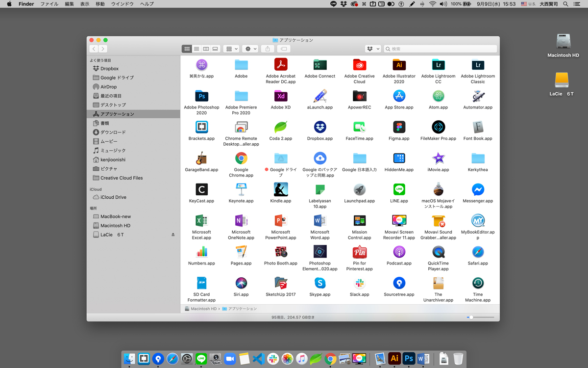588x368 pixels.
Task: Open the ウインドウ menu
Action: 122,4
